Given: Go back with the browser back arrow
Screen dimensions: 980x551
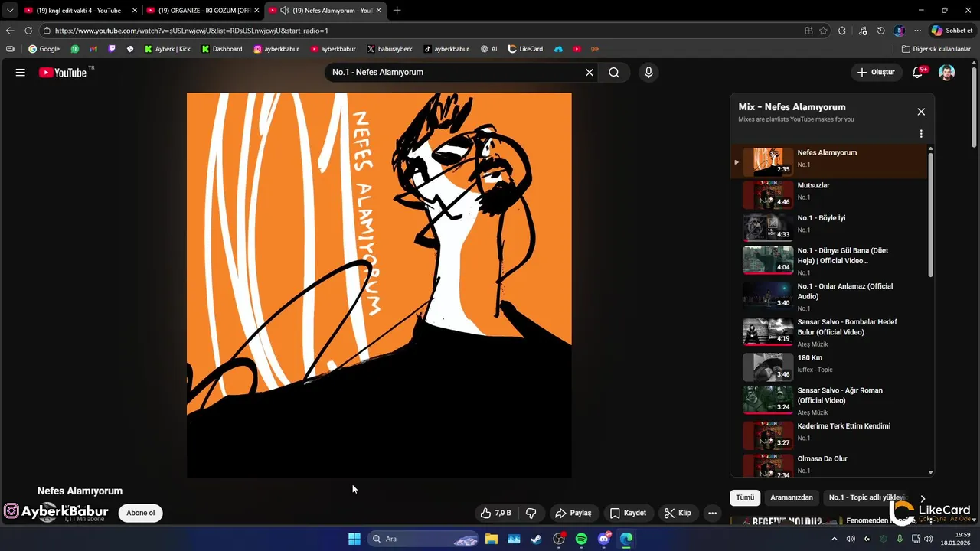Looking at the screenshot, I should coord(9,31).
